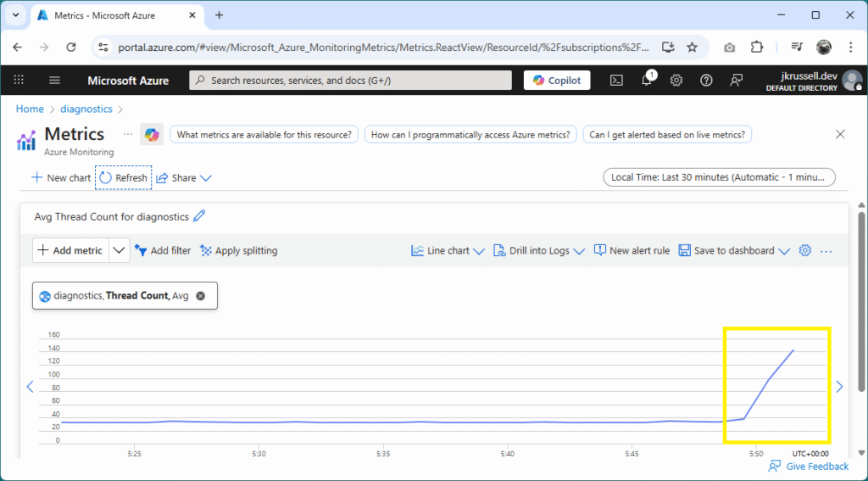Click the camera extension icon
Screen dimensions: 868x481
(x=730, y=48)
